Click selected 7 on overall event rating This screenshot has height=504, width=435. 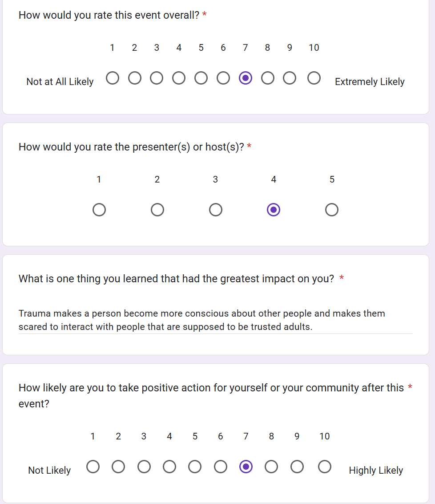pos(246,78)
